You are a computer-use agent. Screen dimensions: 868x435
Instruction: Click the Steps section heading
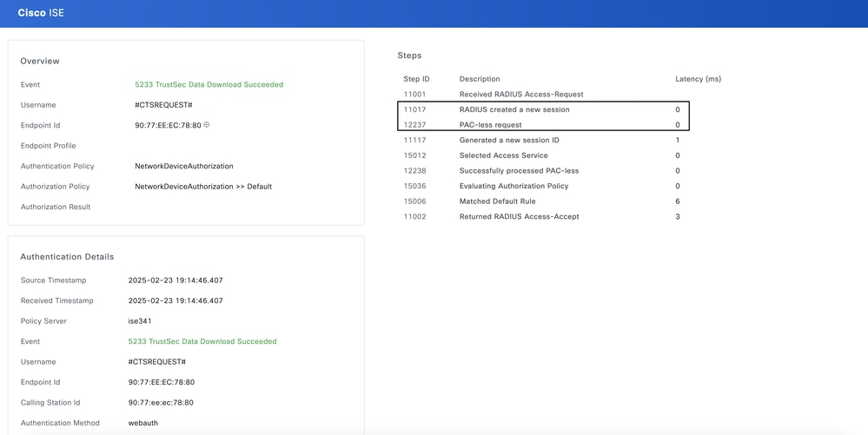409,56
